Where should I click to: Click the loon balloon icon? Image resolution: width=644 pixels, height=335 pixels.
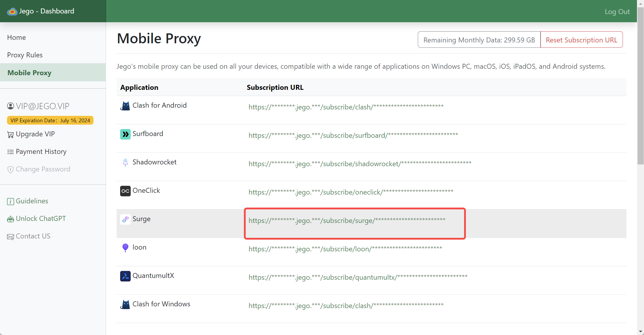[x=125, y=248]
